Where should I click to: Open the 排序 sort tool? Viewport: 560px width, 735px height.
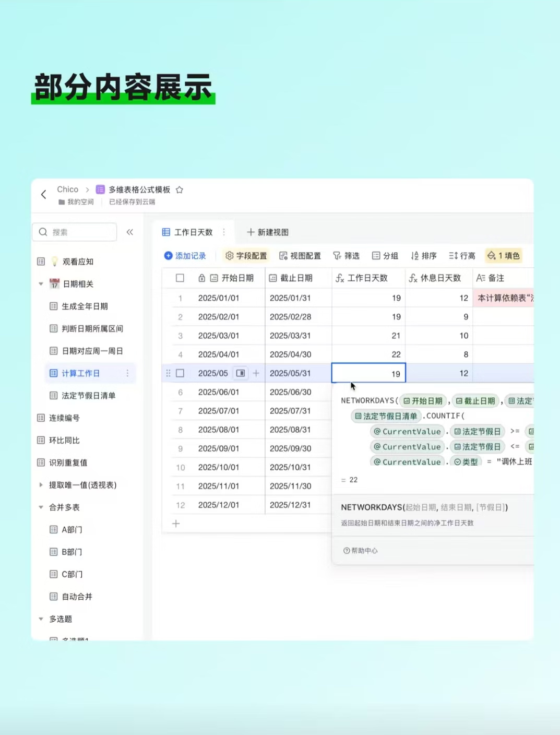point(423,256)
